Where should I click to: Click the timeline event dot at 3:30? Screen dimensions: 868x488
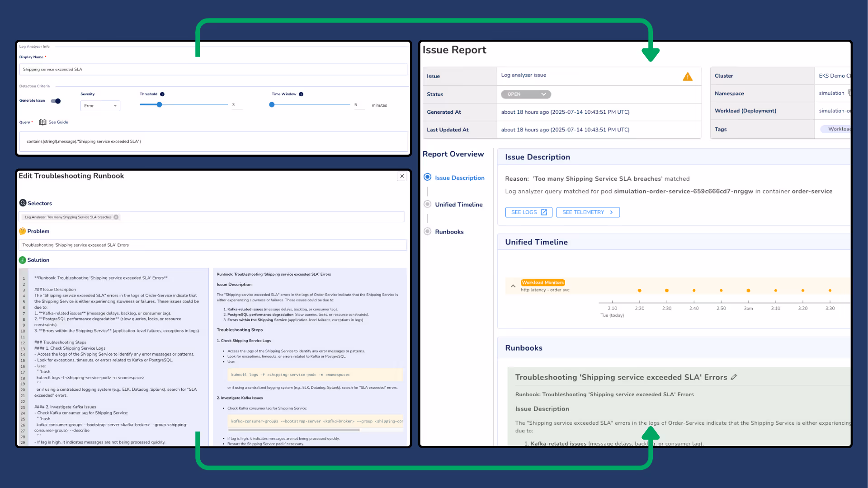click(830, 291)
